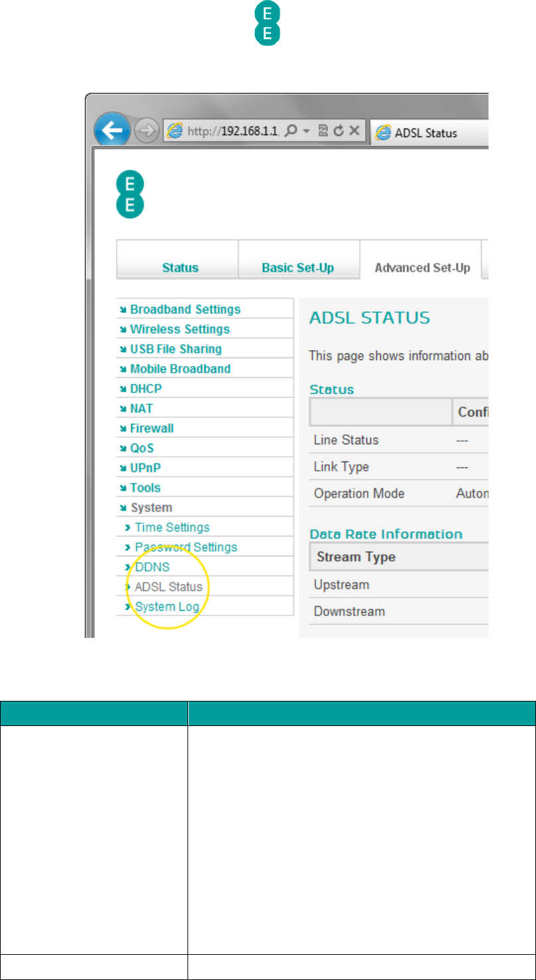
Task: Click the address bar URL field
Action: click(x=232, y=131)
